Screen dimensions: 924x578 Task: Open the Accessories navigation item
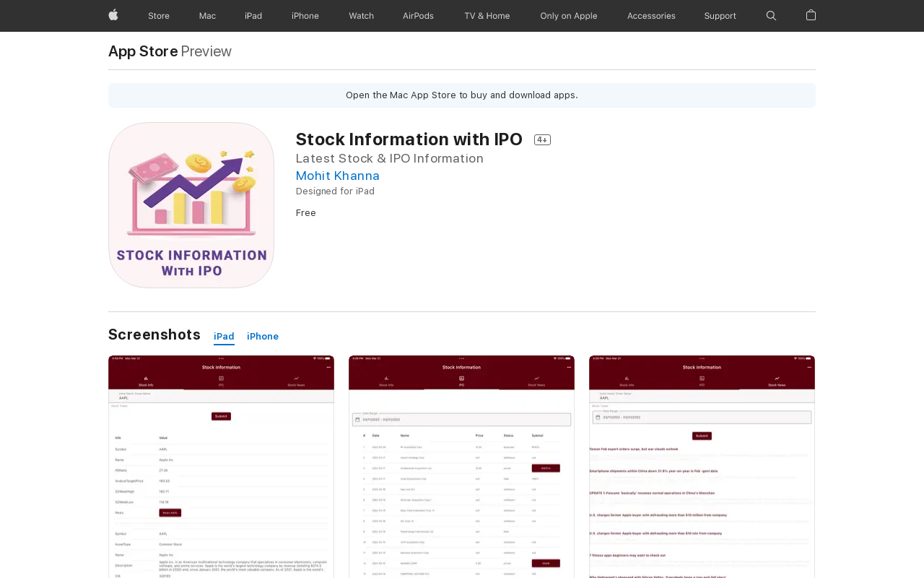651,16
